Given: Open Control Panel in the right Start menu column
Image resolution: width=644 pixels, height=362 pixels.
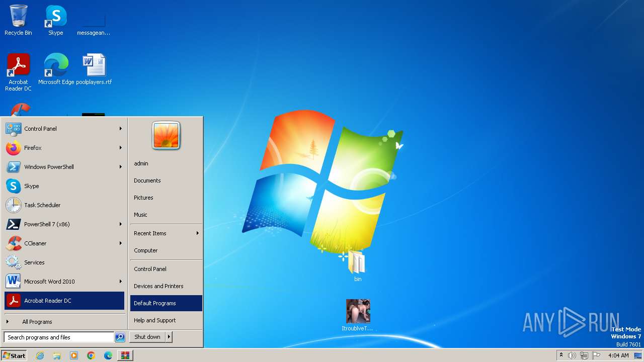Looking at the screenshot, I should coord(166,269).
